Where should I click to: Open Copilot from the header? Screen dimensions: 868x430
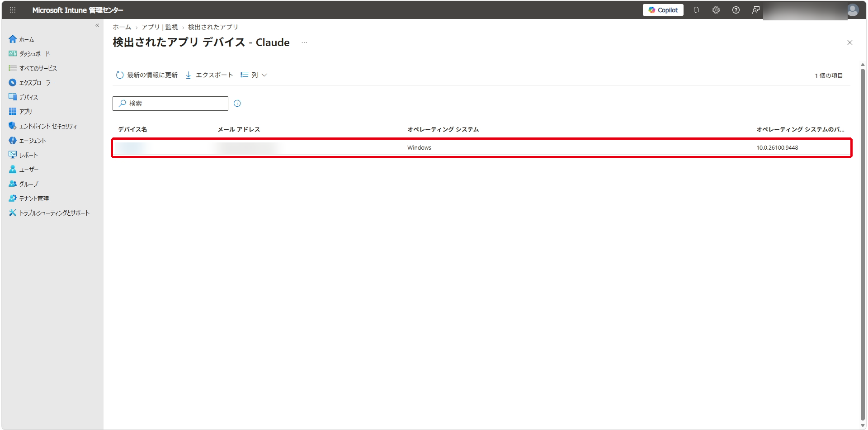663,10
